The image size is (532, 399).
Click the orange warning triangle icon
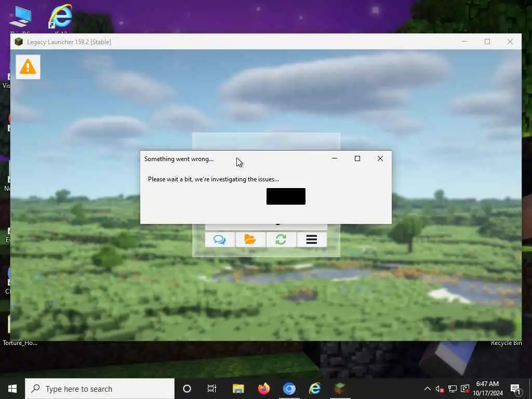[28, 67]
